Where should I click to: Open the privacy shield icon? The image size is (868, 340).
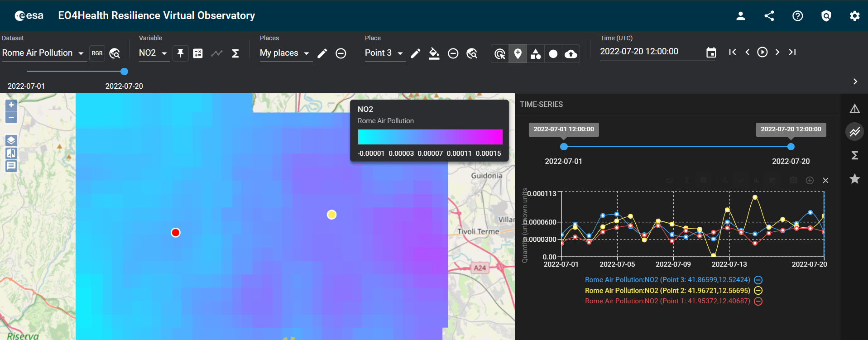tap(826, 16)
